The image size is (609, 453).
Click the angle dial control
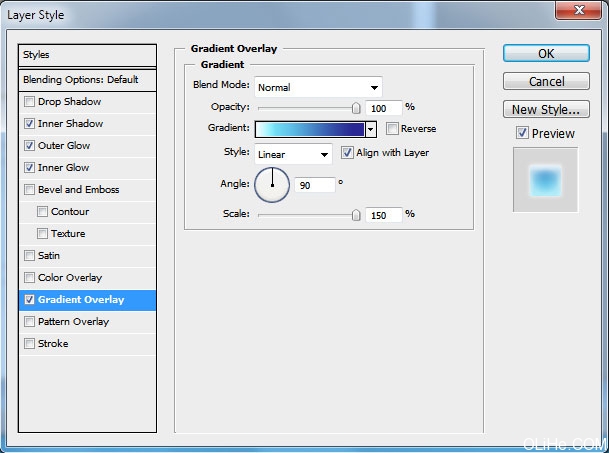pyautogui.click(x=272, y=184)
